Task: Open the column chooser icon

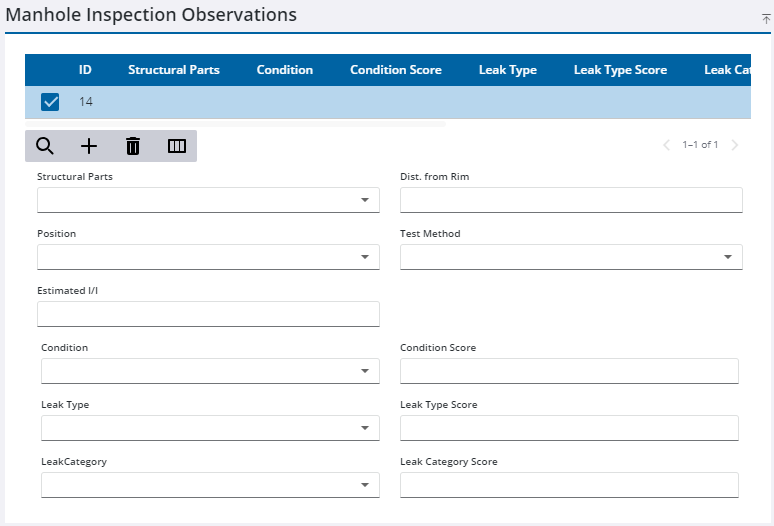Action: click(x=177, y=146)
